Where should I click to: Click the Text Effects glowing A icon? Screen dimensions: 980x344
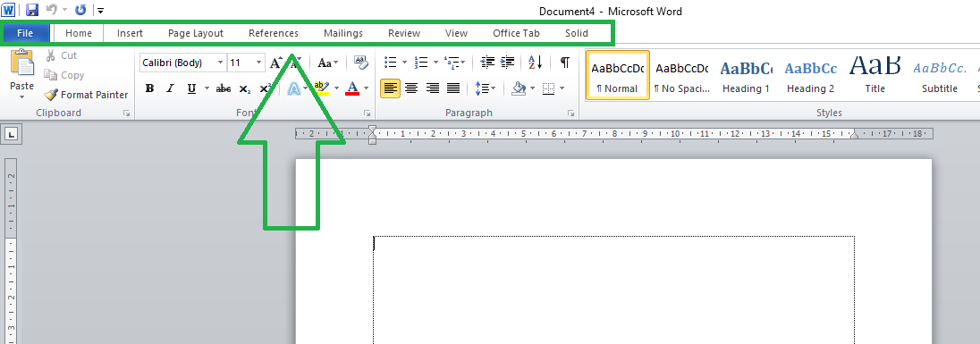293,88
